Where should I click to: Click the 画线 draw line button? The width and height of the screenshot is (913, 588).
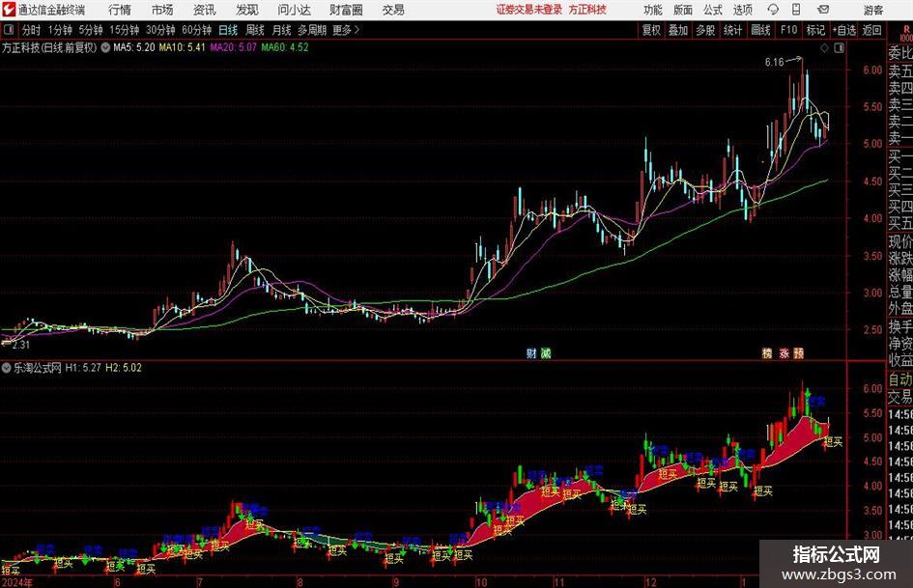click(x=760, y=30)
